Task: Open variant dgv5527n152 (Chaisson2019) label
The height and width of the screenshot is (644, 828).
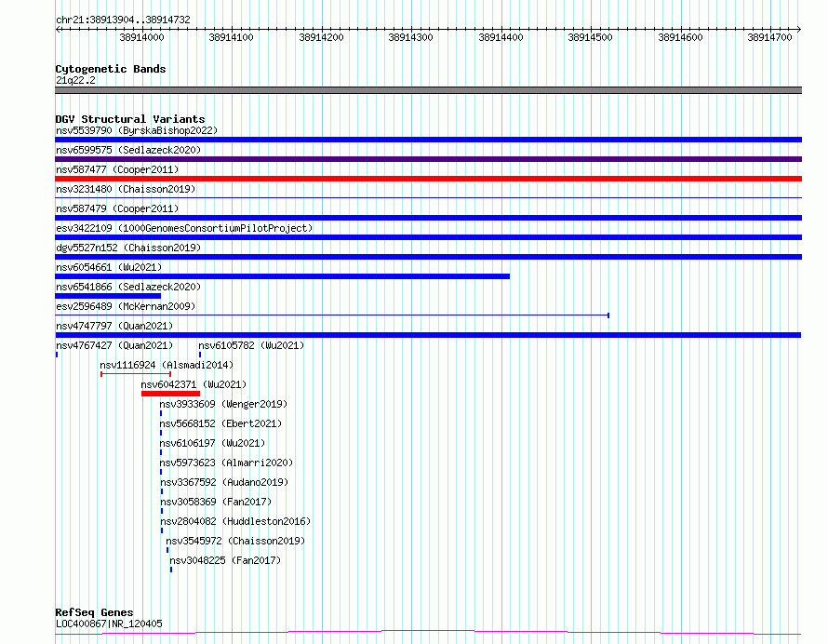Action: click(x=128, y=248)
